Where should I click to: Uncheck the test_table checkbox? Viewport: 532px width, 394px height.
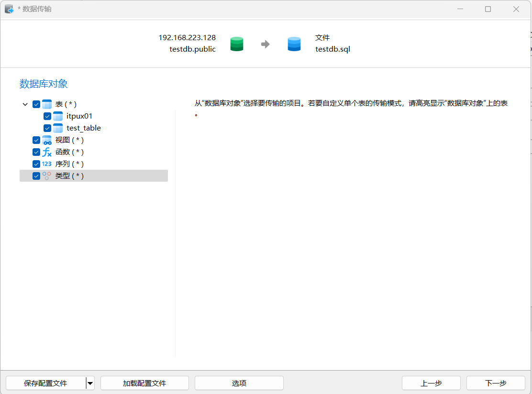(x=47, y=128)
